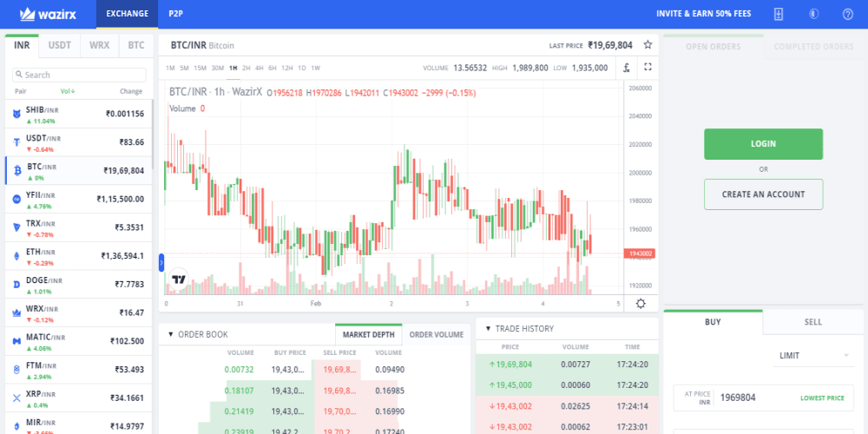Switch order book to Order Volume view
The image size is (868, 434).
click(x=436, y=334)
